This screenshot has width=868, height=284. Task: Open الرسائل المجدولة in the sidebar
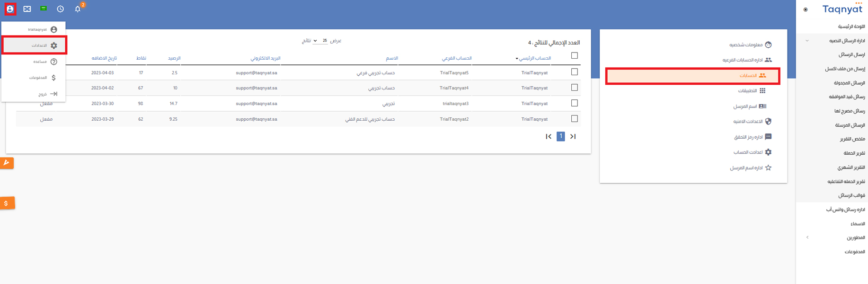849,83
